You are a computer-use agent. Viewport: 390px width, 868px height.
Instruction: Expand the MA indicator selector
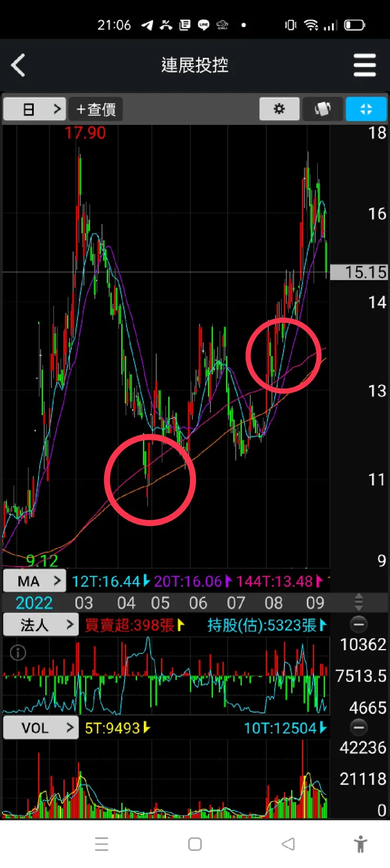[x=35, y=581]
